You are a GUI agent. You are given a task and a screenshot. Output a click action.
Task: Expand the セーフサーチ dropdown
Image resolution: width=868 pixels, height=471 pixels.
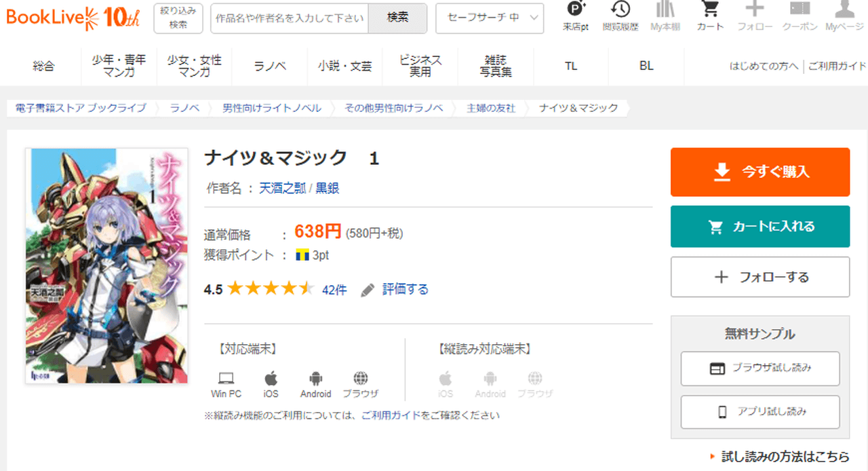489,18
